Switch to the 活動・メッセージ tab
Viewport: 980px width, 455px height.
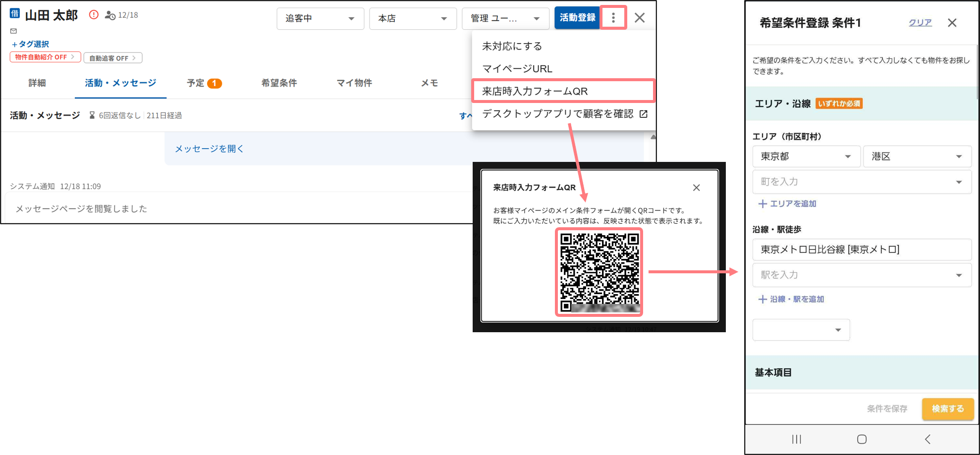click(120, 83)
